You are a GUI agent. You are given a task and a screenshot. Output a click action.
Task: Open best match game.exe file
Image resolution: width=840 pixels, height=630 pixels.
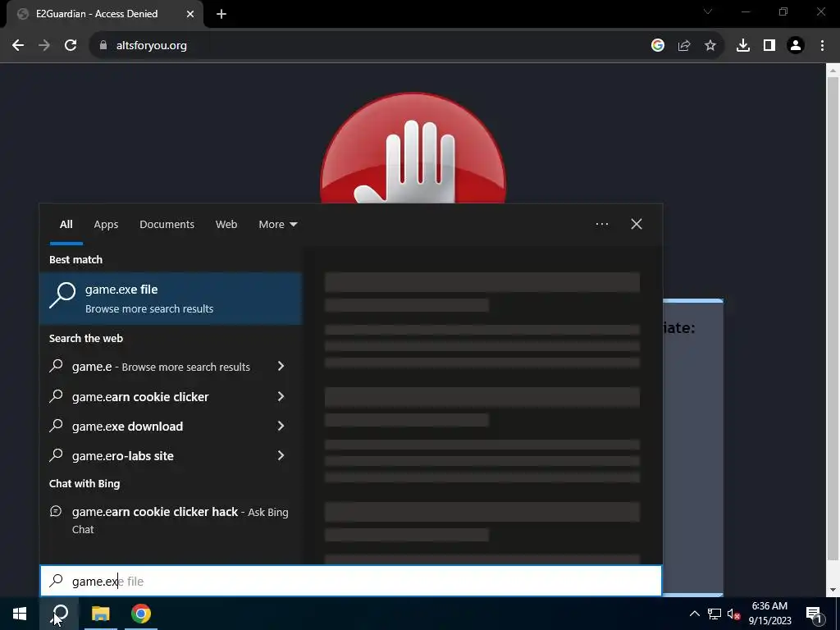tap(171, 299)
